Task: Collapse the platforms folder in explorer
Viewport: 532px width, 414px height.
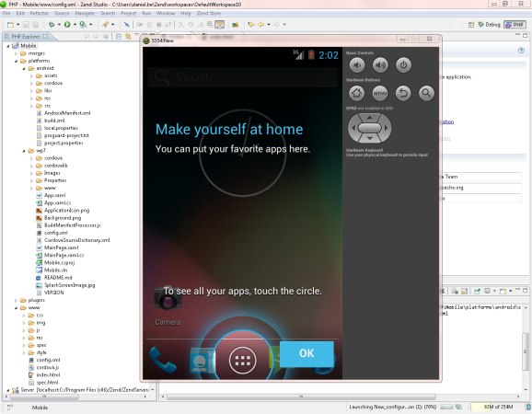Action: tap(16, 61)
